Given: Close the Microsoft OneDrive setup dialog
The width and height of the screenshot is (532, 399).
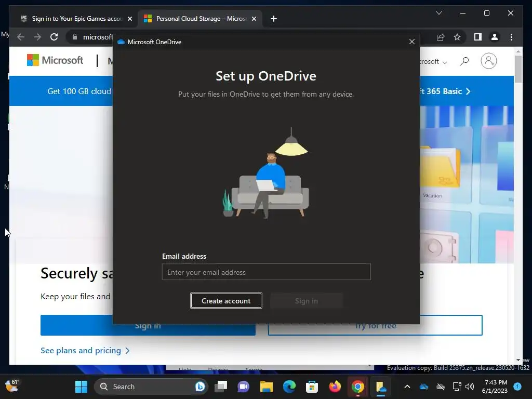Looking at the screenshot, I should click(x=412, y=42).
